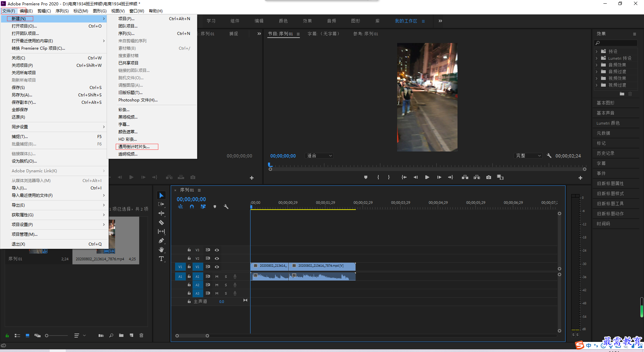Click the Extract button in Program monitor
The height and width of the screenshot is (352, 644).
pyautogui.click(x=477, y=177)
